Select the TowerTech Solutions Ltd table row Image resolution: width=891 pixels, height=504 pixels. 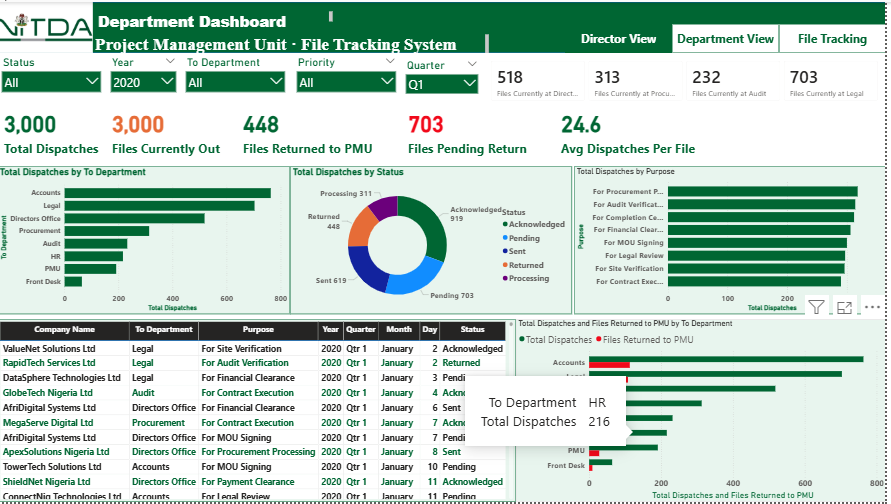click(x=253, y=466)
